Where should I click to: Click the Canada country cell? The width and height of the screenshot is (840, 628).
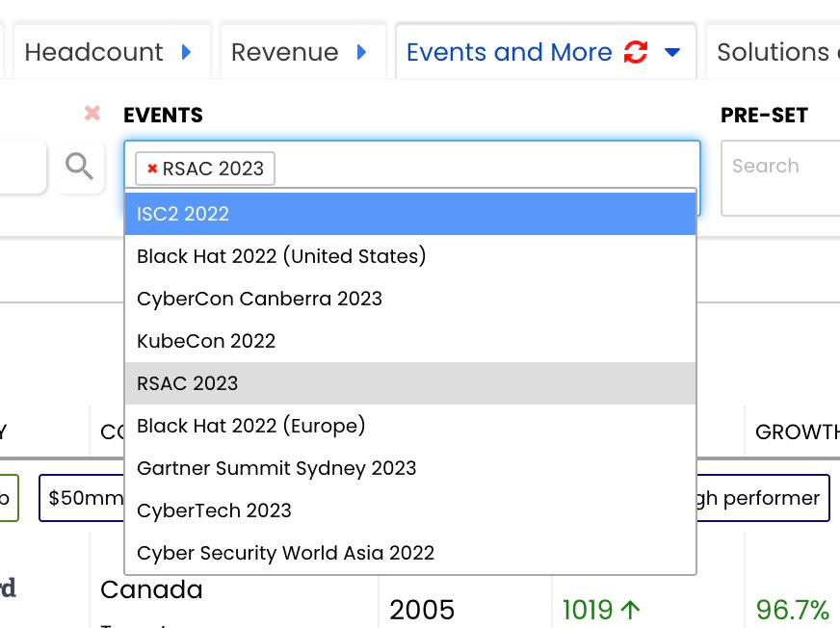pyautogui.click(x=151, y=590)
